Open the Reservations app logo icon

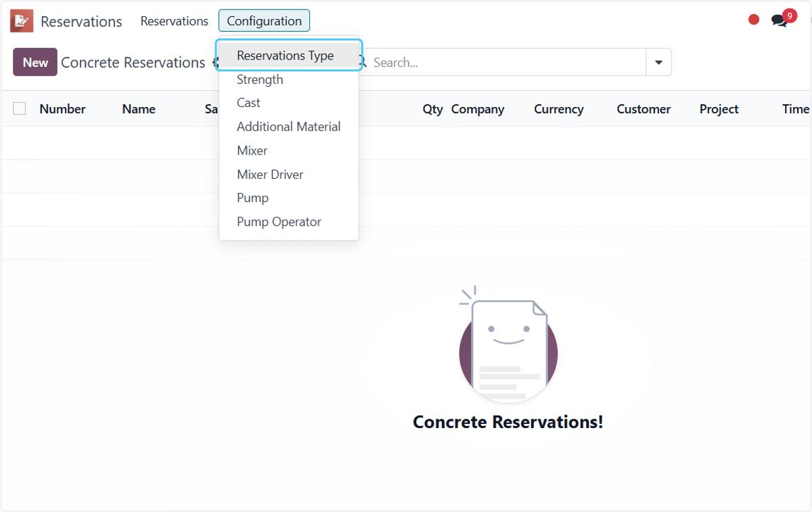pos(22,21)
